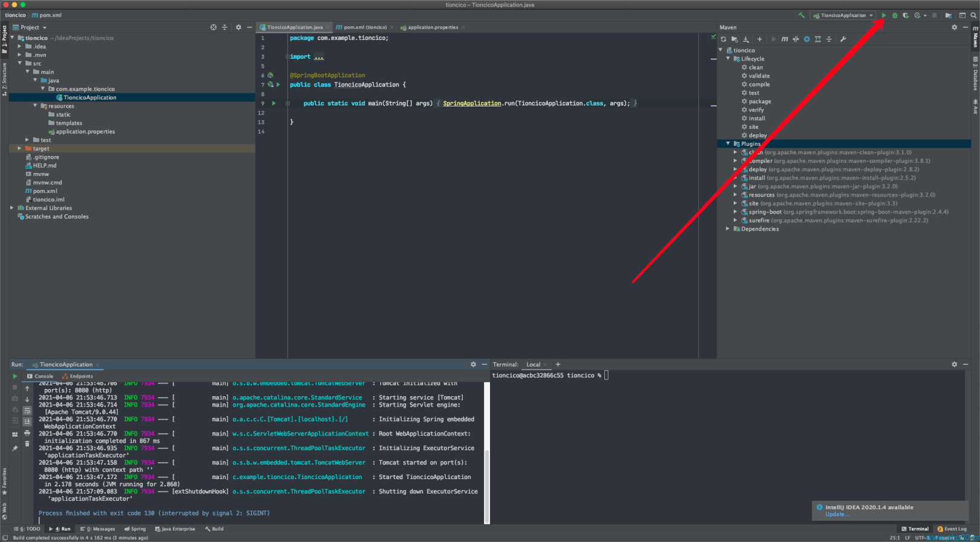Collapse the Lifecycle node in Maven
This screenshot has width=980, height=542.
(x=728, y=59)
